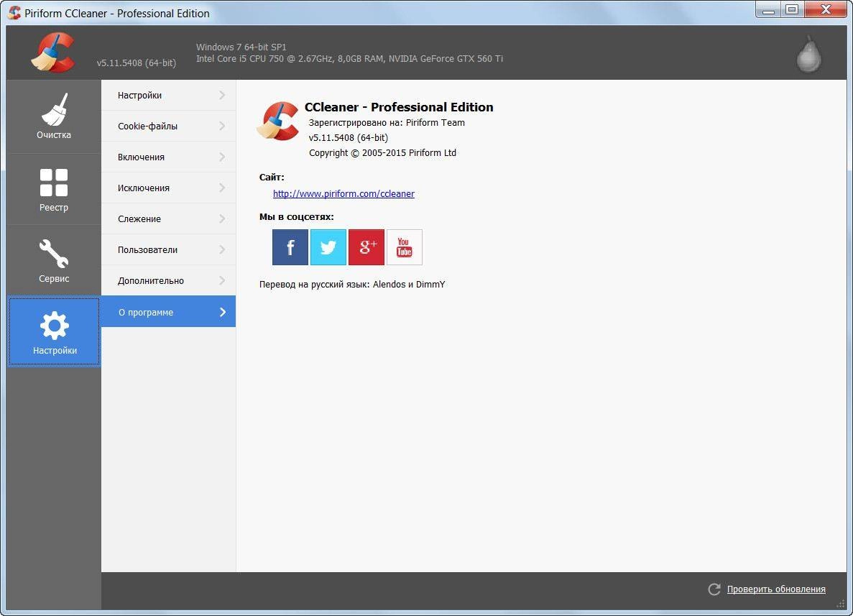This screenshot has height=616, width=853.
Task: Open the Google+ social page icon
Action: (366, 247)
